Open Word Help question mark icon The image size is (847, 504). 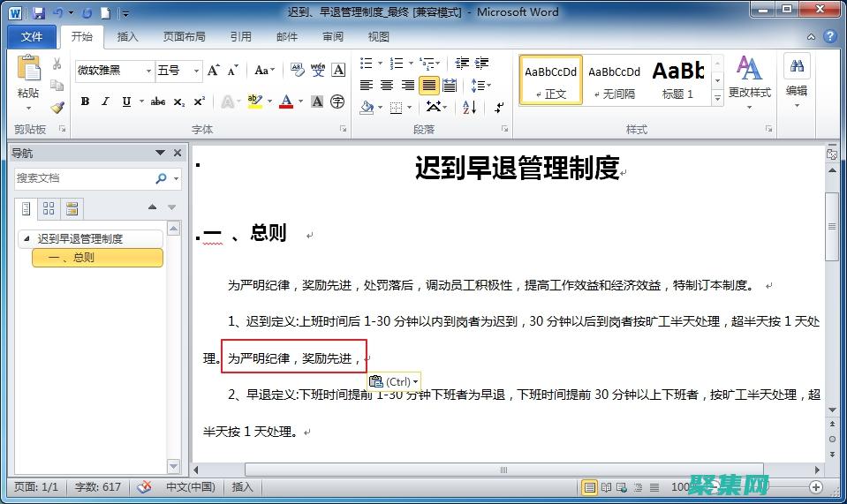[829, 37]
